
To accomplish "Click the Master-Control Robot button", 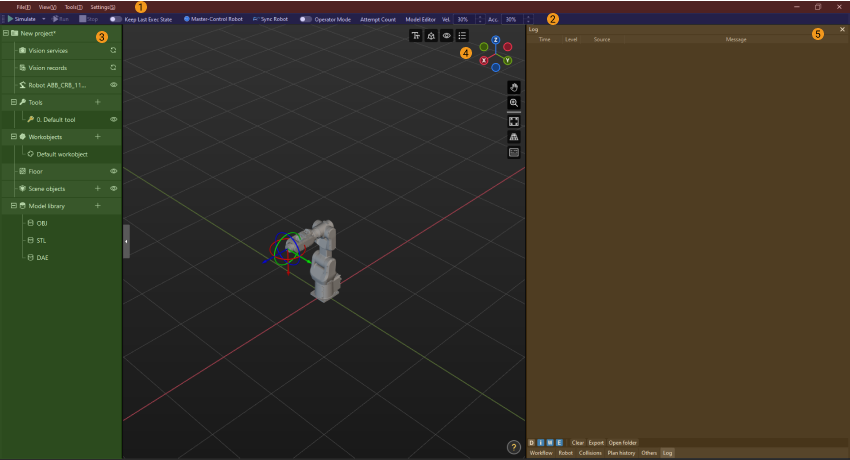I will [x=213, y=19].
